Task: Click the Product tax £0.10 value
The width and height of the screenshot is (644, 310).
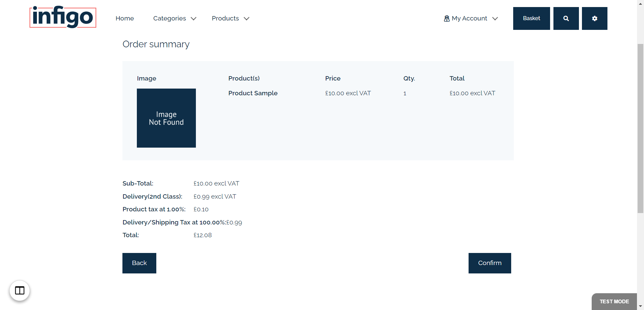Action: (x=201, y=209)
